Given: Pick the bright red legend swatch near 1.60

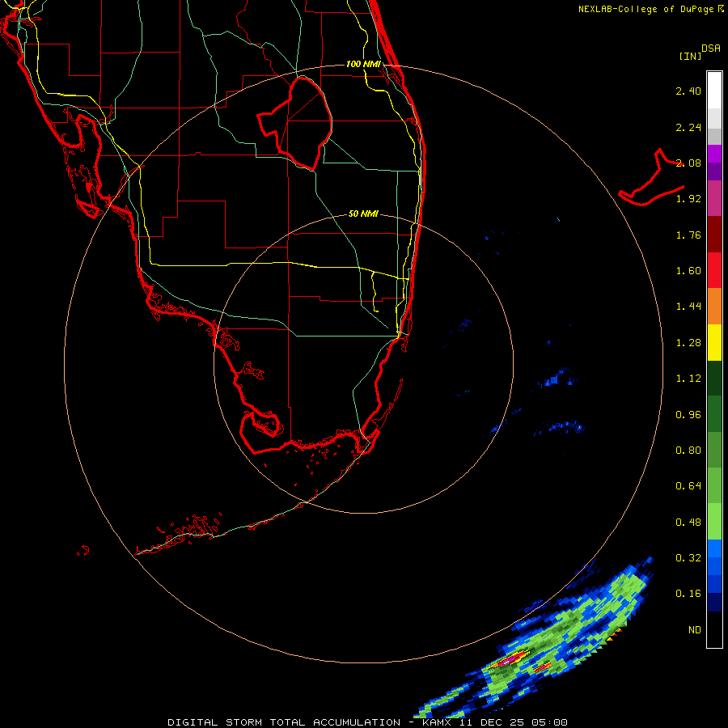Looking at the screenshot, I should coord(714,270).
